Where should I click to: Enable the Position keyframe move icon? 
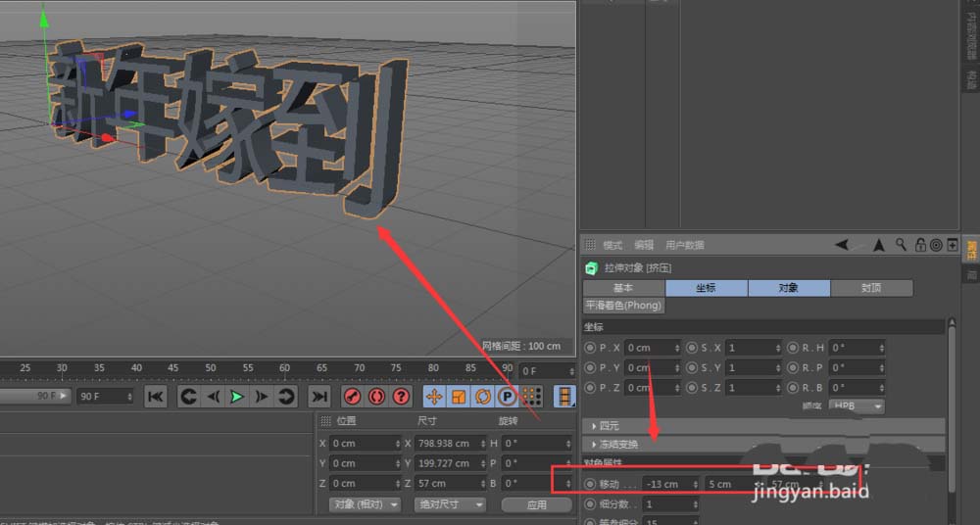(x=434, y=397)
